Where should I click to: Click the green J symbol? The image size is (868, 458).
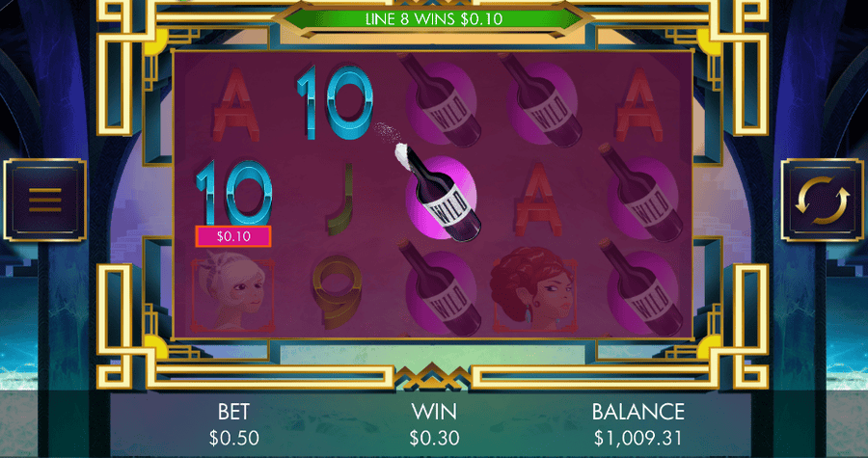point(339,198)
